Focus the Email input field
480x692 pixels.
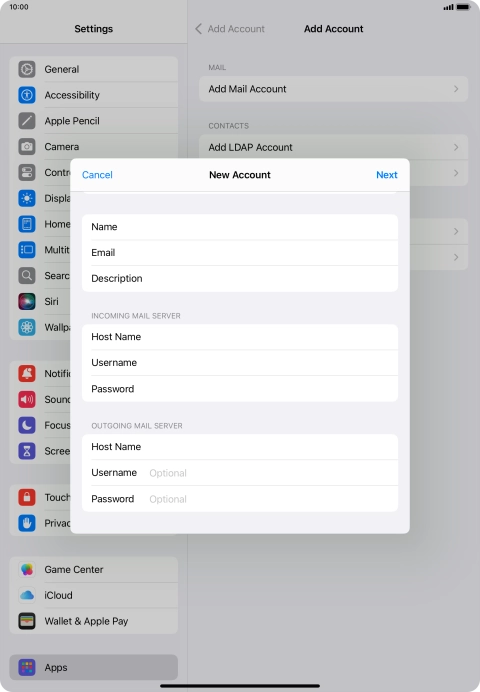[x=240, y=253]
